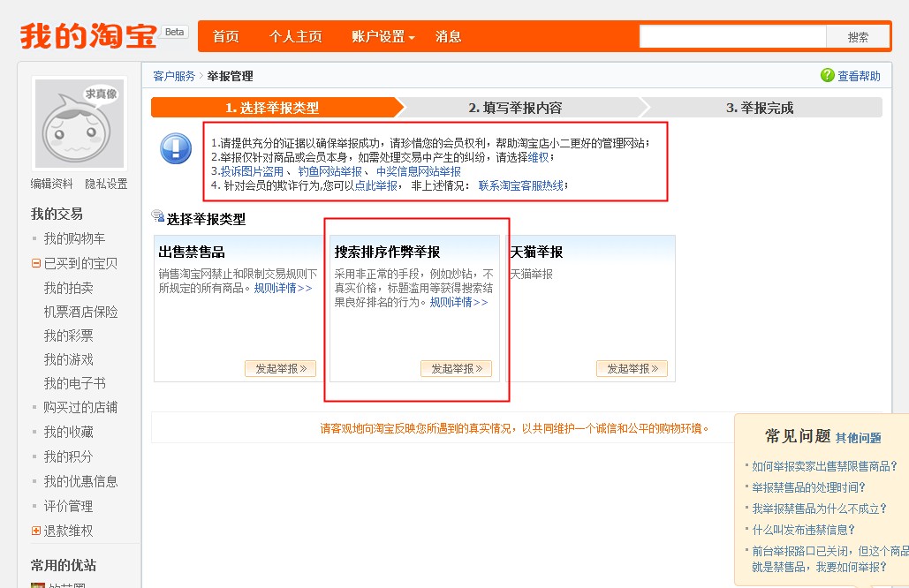The width and height of the screenshot is (909, 588).
Task: Open the 隐私设置 link
Action: [x=106, y=184]
